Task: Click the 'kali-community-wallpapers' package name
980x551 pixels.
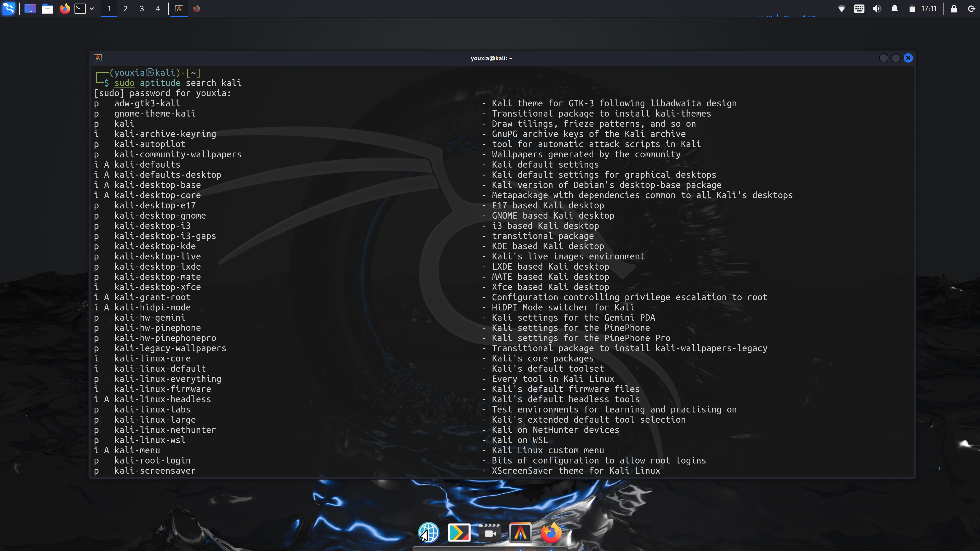Action: (178, 154)
